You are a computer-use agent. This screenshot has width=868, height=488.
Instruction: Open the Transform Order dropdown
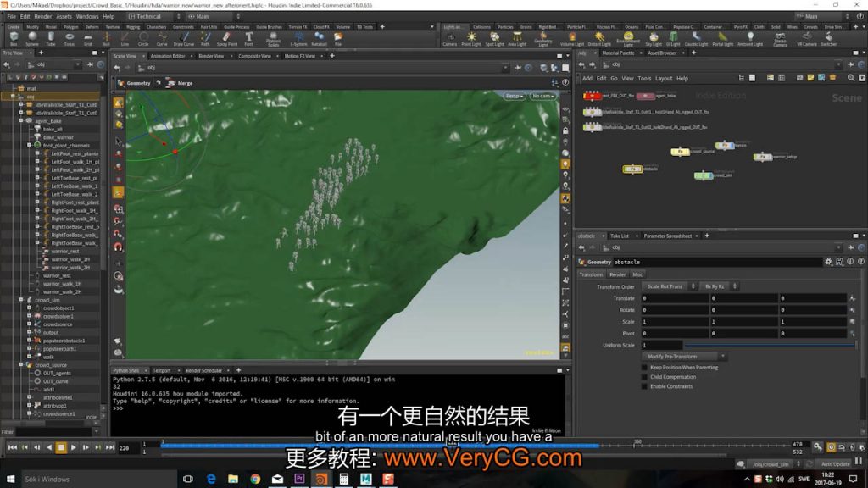tap(669, 286)
